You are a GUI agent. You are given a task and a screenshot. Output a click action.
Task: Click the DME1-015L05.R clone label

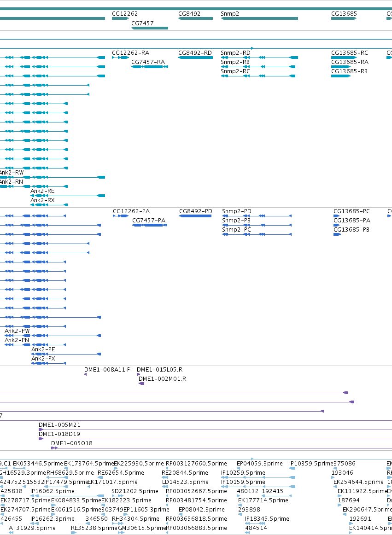click(160, 370)
